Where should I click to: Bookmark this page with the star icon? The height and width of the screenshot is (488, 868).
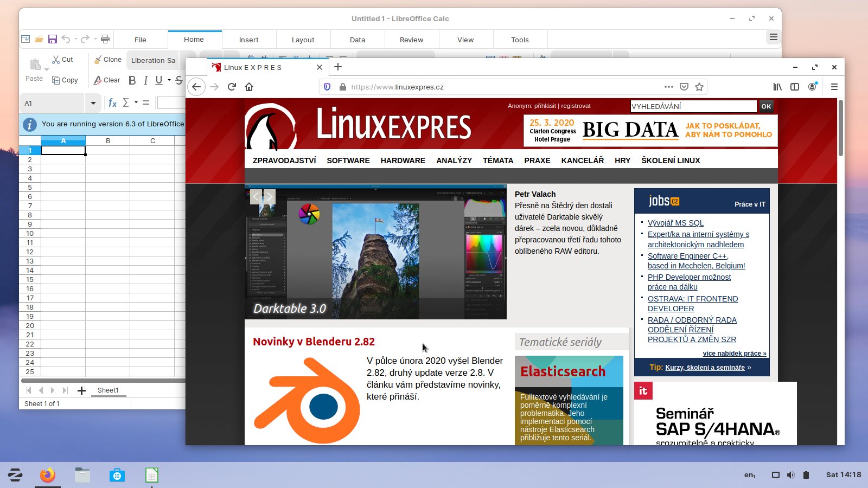click(x=699, y=87)
